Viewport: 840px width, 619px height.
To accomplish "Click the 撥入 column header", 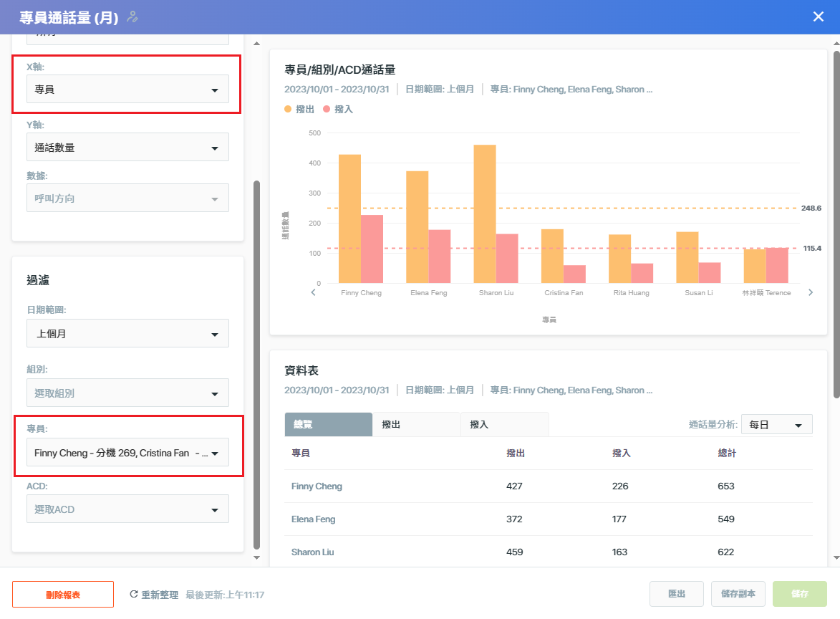I will tap(622, 453).
